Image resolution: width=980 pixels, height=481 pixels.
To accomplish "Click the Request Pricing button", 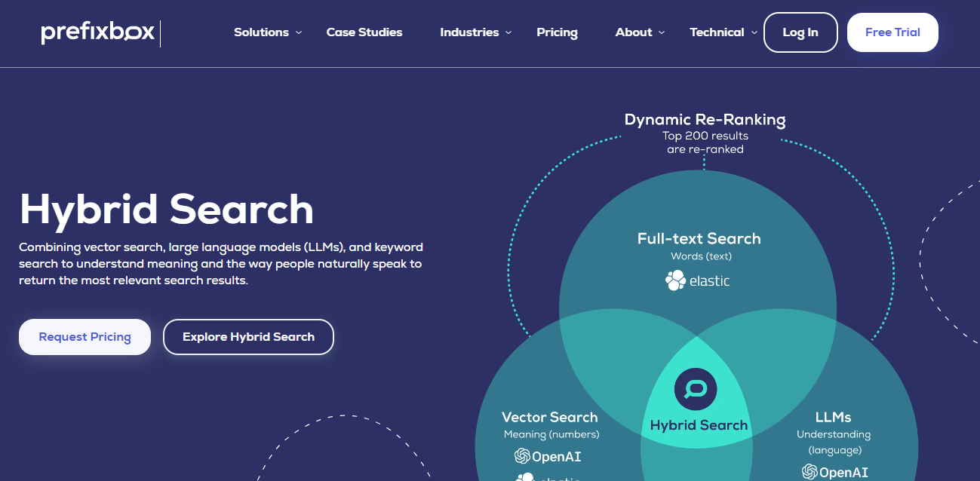I will point(84,337).
